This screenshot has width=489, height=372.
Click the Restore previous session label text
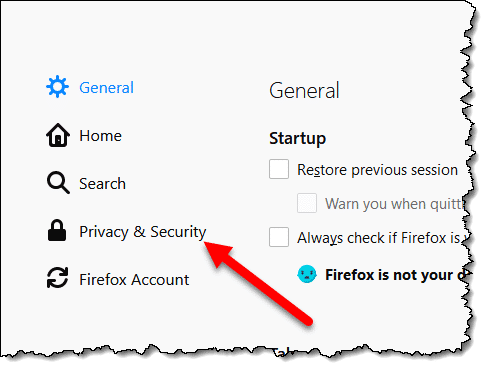(x=377, y=170)
